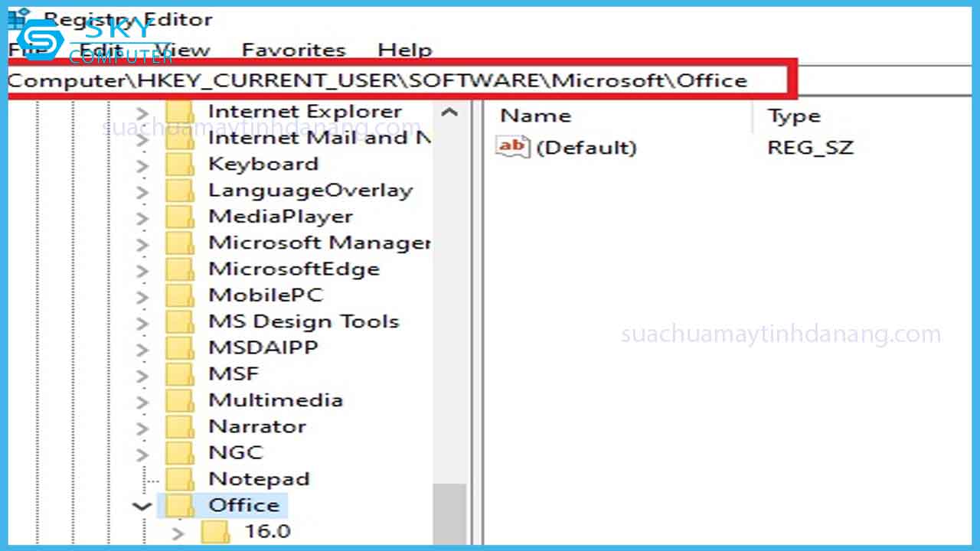Expand the Internet Explorer key
Viewport: 980px width, 551px height.
click(142, 114)
